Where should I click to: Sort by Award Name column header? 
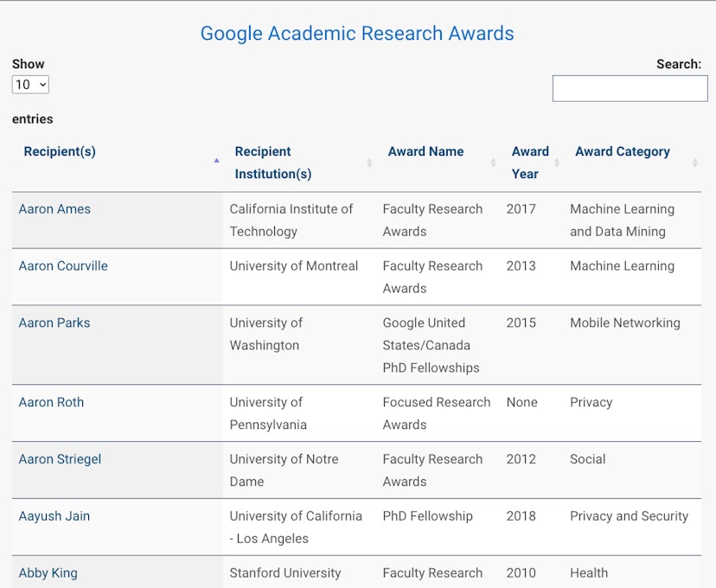pyautogui.click(x=425, y=151)
